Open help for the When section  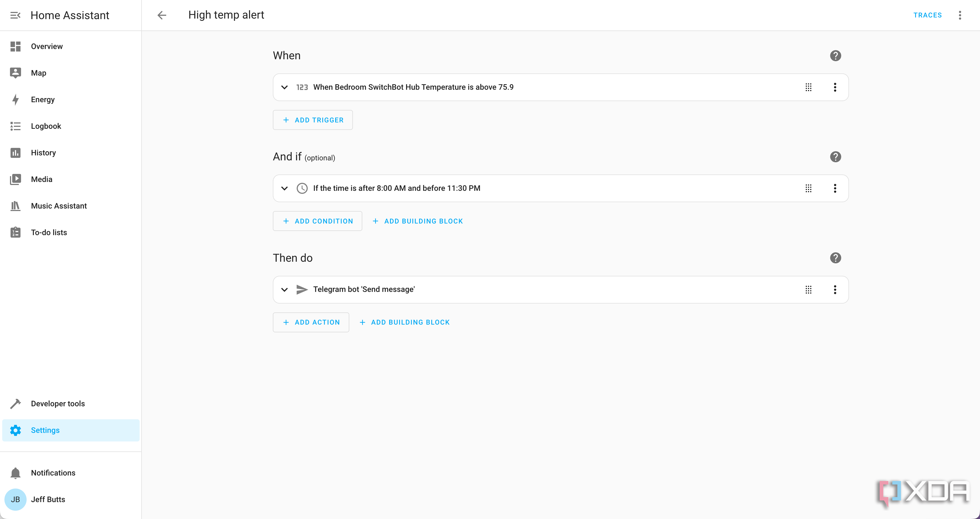[835, 56]
